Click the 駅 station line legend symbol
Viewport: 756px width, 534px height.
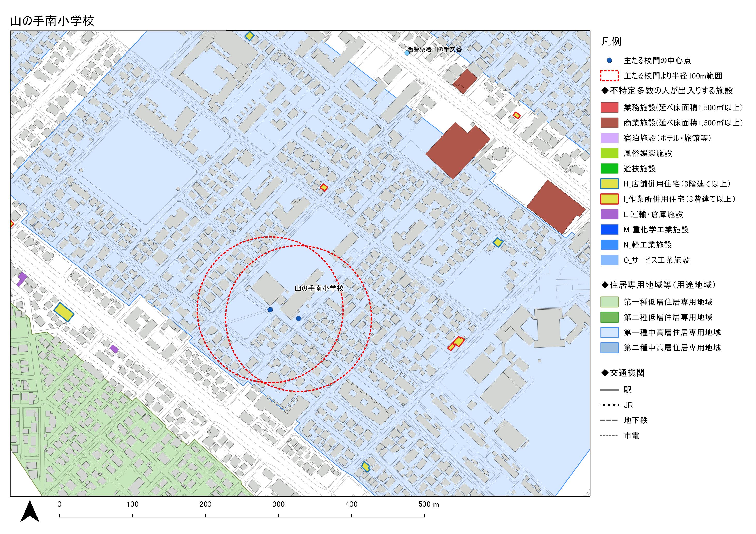(x=609, y=390)
